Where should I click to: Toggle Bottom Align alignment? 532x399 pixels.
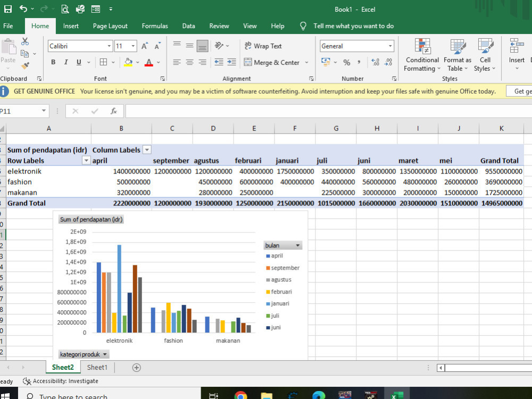click(x=203, y=46)
